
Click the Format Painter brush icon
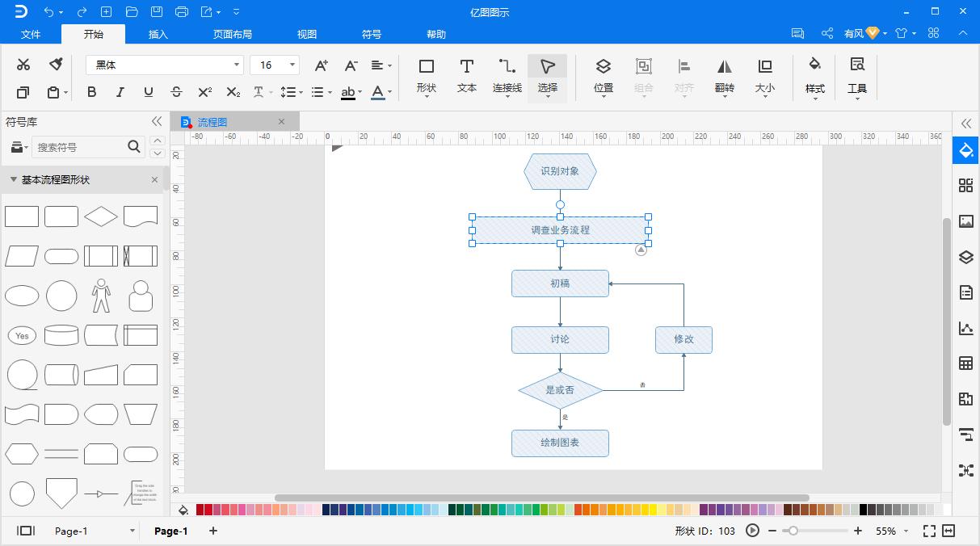[x=56, y=65]
